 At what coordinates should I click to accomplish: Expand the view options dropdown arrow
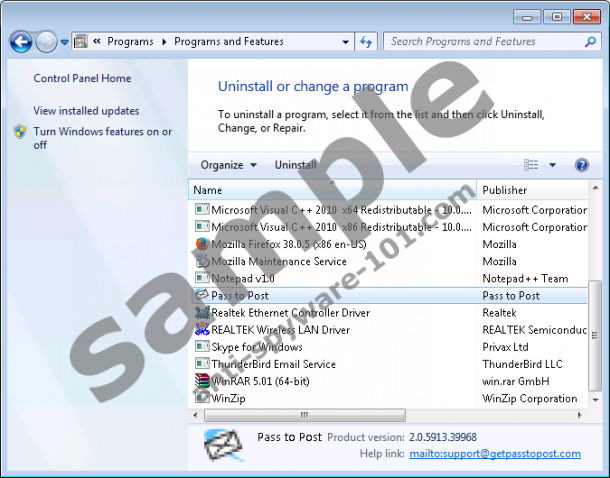pyautogui.click(x=552, y=165)
